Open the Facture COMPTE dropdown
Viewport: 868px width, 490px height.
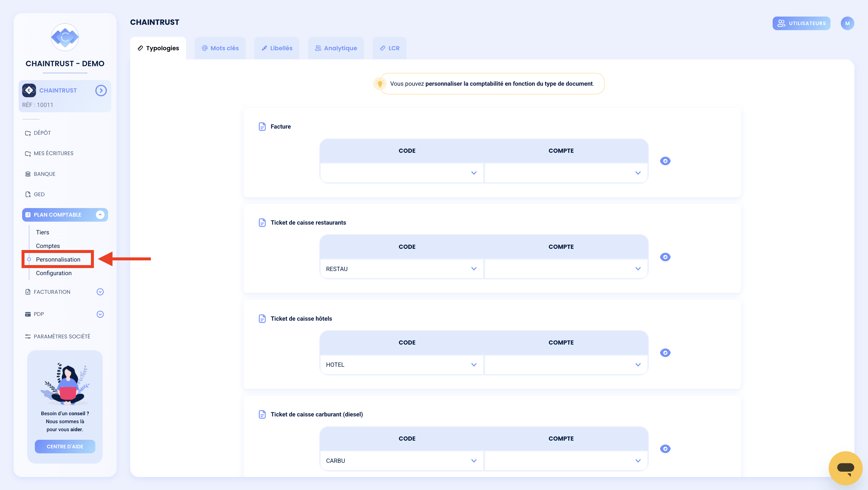[566, 173]
